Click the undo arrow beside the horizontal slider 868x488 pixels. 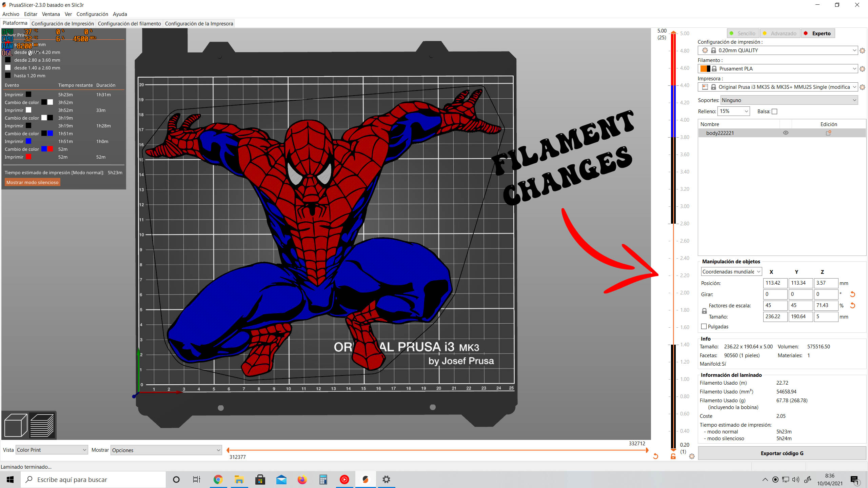click(655, 456)
